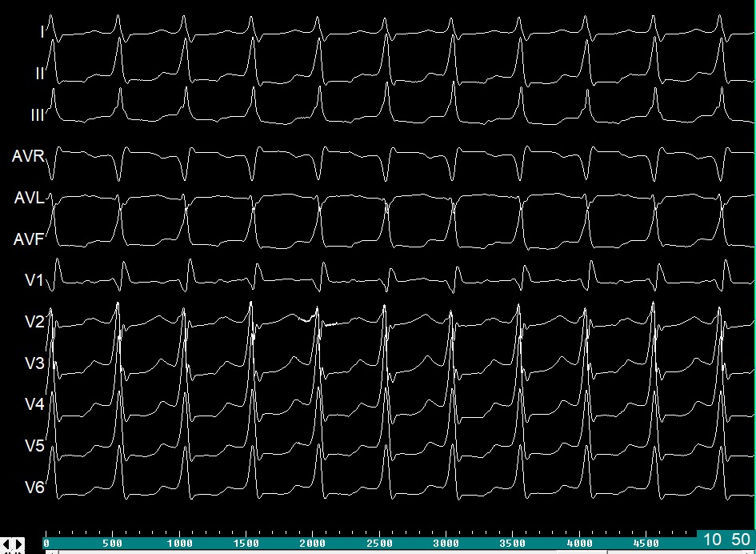Image resolution: width=756 pixels, height=554 pixels.
Task: Select the V2 lead label
Action: pos(34,322)
